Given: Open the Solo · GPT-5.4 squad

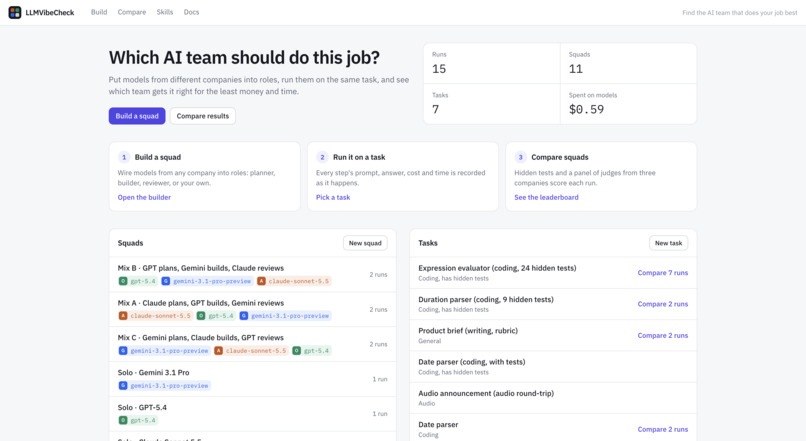Looking at the screenshot, I should [x=252, y=414].
